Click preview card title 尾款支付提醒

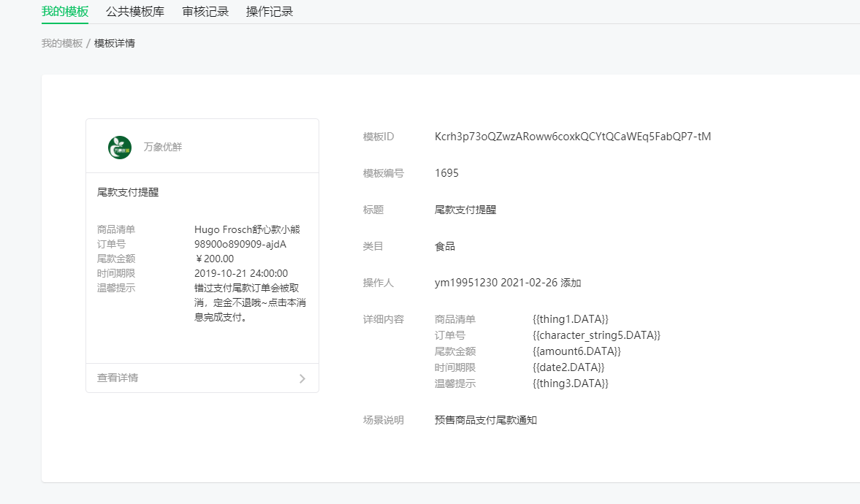pyautogui.click(x=128, y=192)
